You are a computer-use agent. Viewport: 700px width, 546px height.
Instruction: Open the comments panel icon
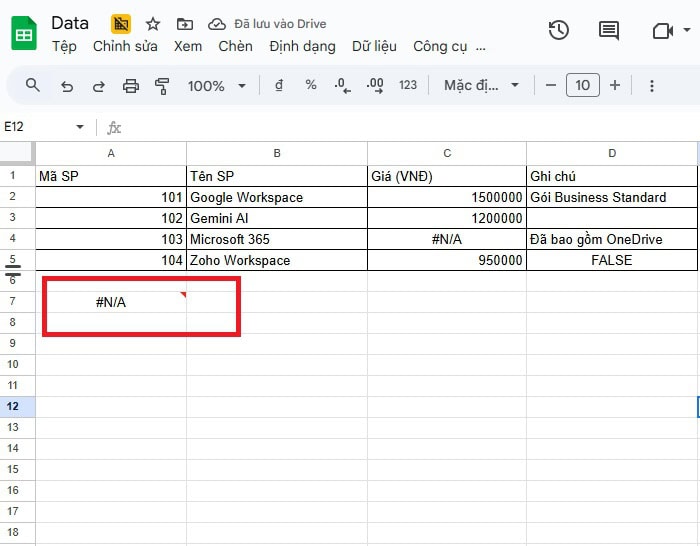pos(608,31)
